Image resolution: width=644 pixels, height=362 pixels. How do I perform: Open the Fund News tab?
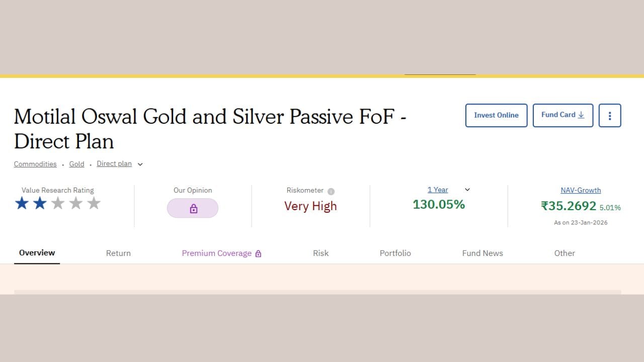(482, 253)
